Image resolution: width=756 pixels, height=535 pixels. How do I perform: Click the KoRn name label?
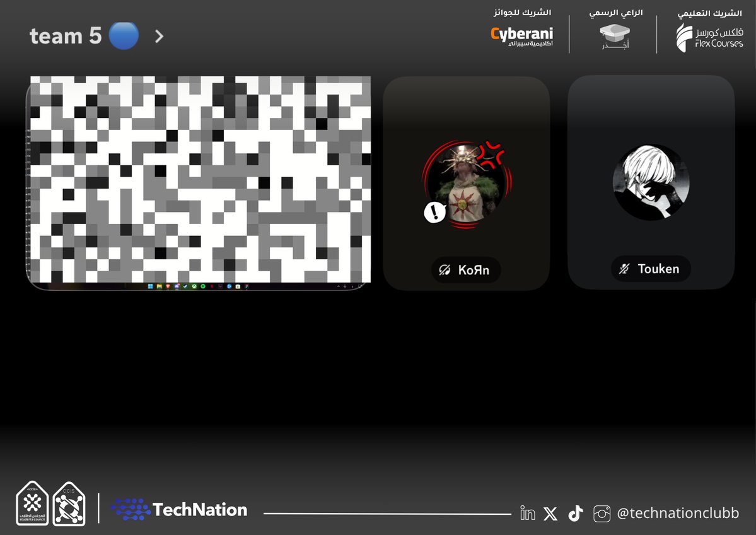click(474, 269)
